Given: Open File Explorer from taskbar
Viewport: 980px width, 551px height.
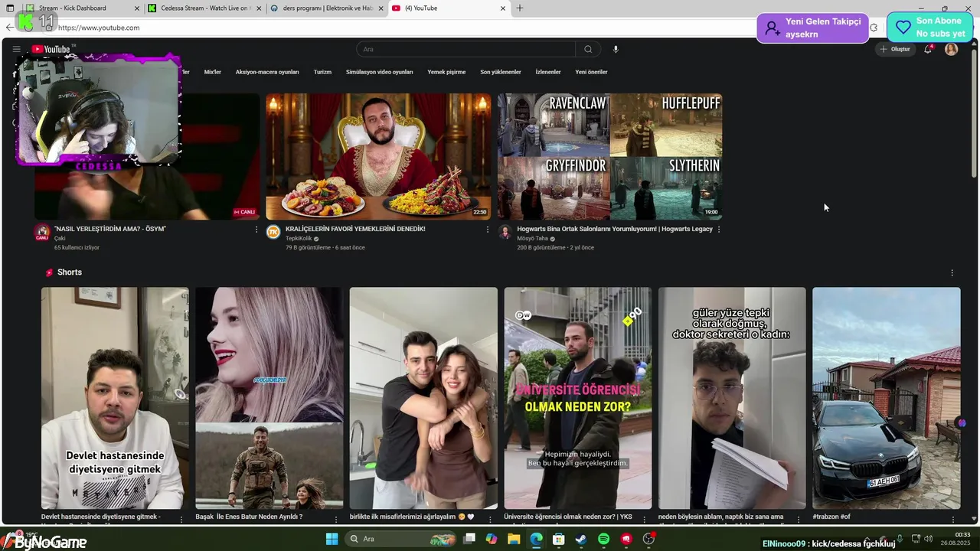Looking at the screenshot, I should coord(514,540).
